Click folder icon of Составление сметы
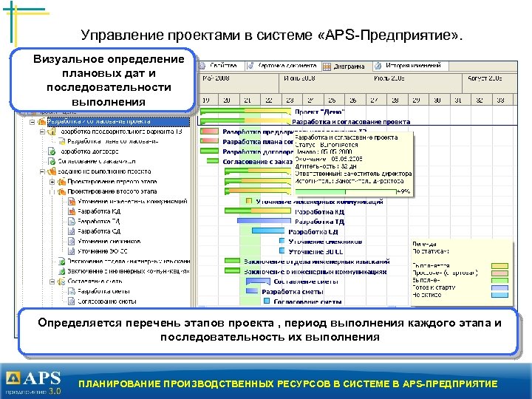This screenshot has height=399, width=532. pos(62,282)
